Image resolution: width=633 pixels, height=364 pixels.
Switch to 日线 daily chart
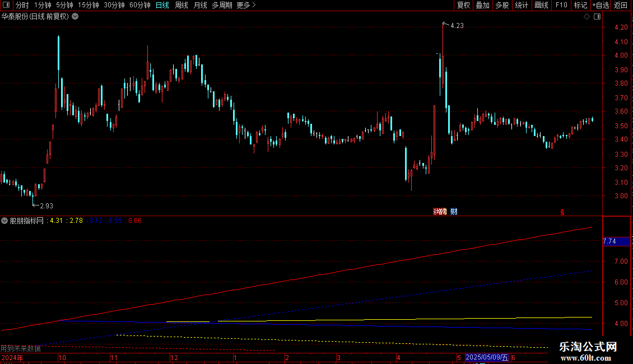coord(162,5)
